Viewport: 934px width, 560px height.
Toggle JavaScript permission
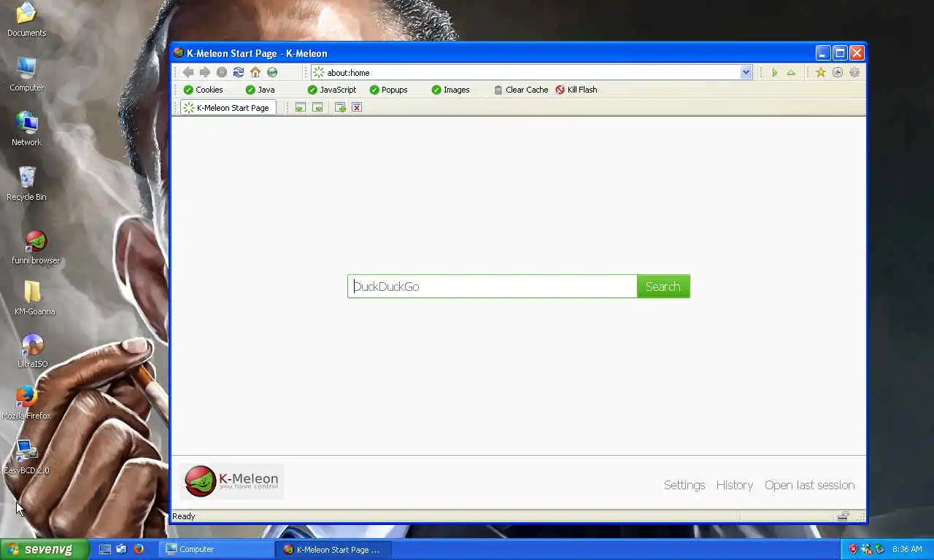332,90
